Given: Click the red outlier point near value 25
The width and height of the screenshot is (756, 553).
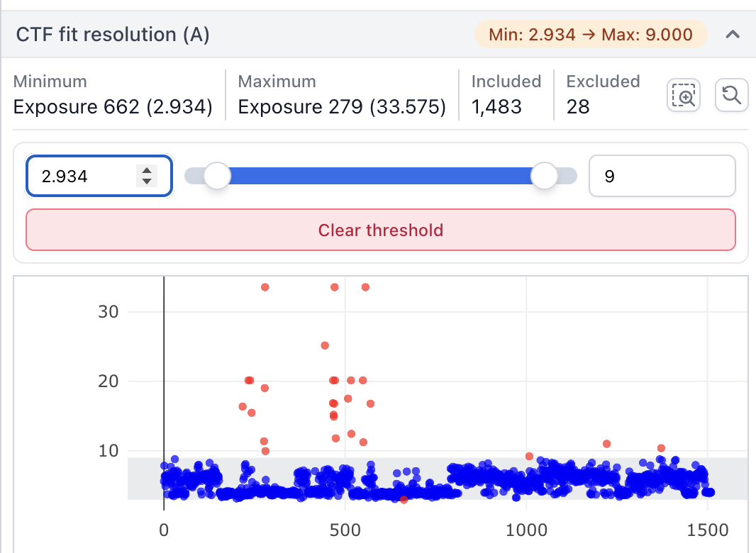Looking at the screenshot, I should click(x=325, y=345).
